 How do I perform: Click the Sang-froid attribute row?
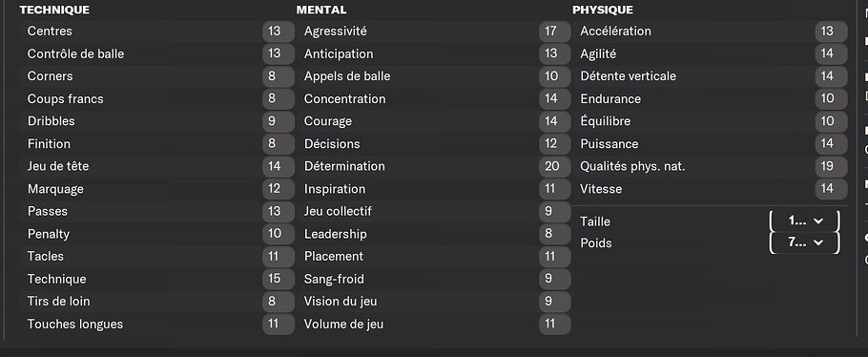(x=434, y=279)
